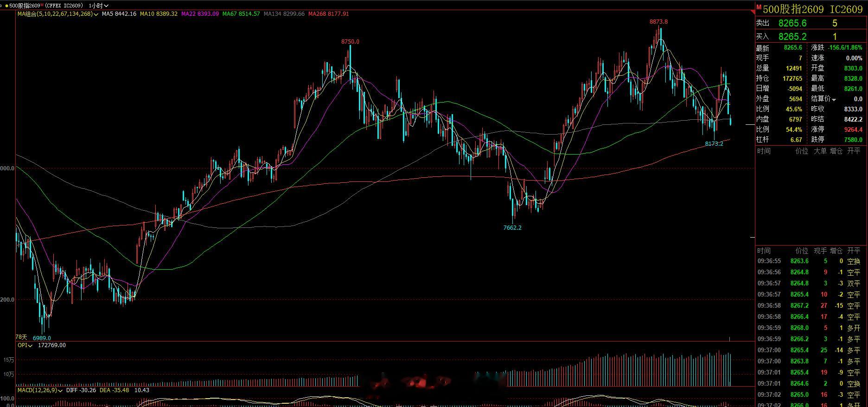Open the OPI indicator dropdown
This screenshot has height=407, width=868.
pyautogui.click(x=25, y=345)
